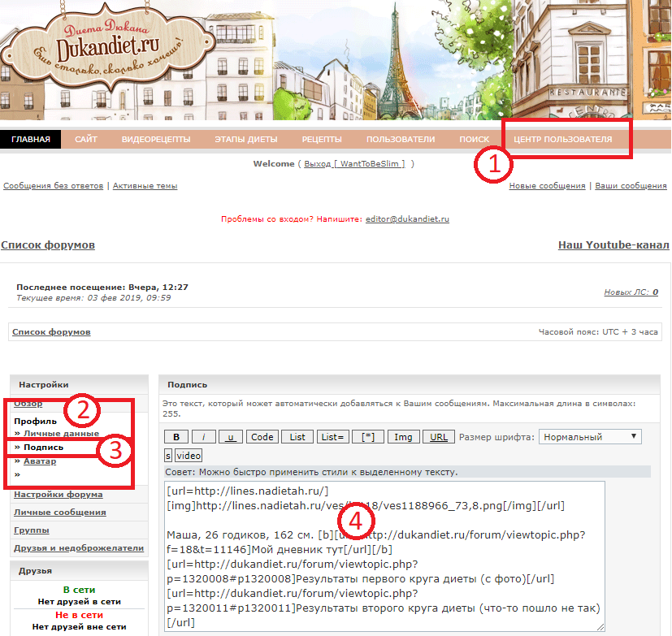Insert video BBCode tag
The width and height of the screenshot is (672, 636).
(189, 456)
